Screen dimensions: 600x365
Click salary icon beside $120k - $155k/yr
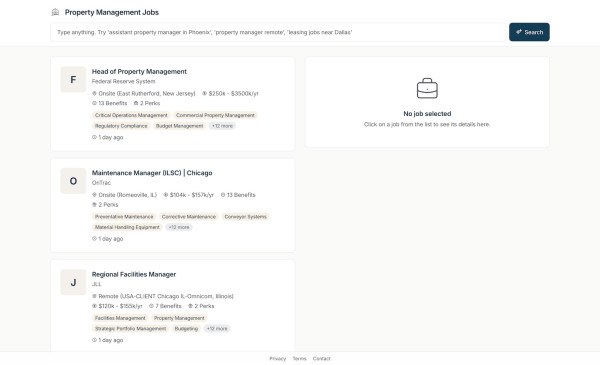tap(95, 306)
